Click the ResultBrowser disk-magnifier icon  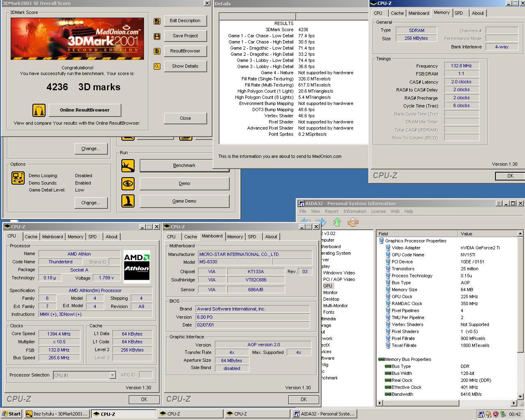(157, 51)
